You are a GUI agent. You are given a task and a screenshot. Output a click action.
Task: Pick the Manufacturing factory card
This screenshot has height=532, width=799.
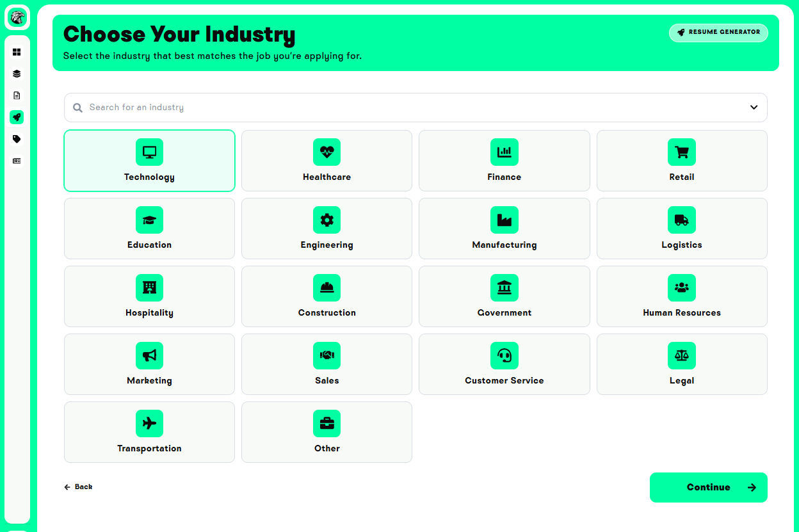point(504,229)
